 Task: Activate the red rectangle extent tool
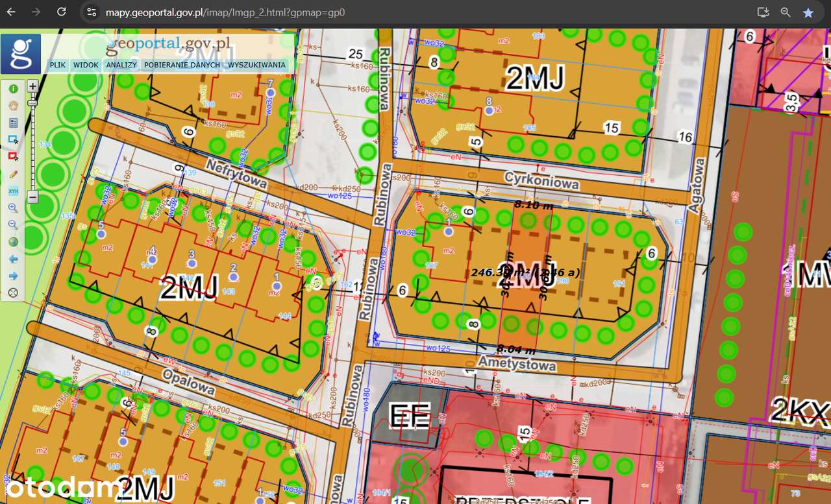12,154
